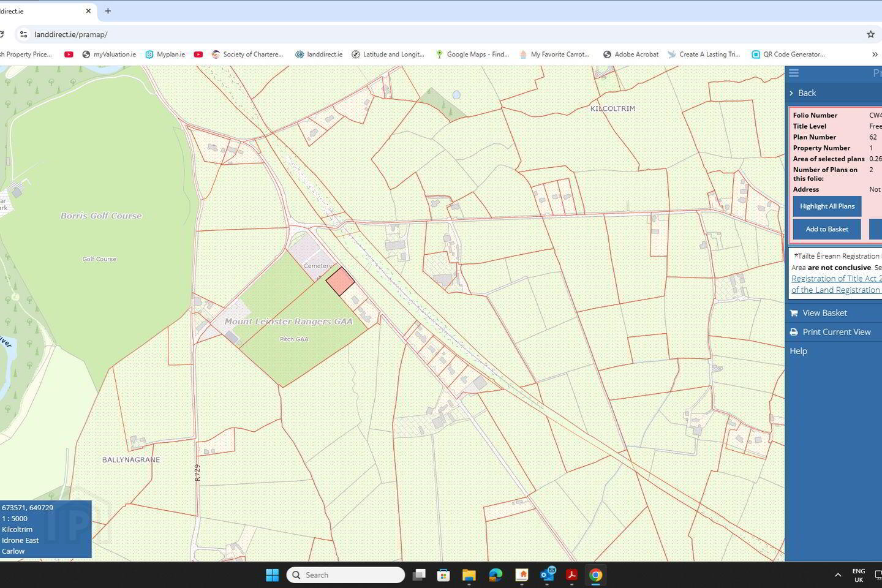Open My Favorite Carrot bookmark
The width and height of the screenshot is (882, 588).
[554, 55]
